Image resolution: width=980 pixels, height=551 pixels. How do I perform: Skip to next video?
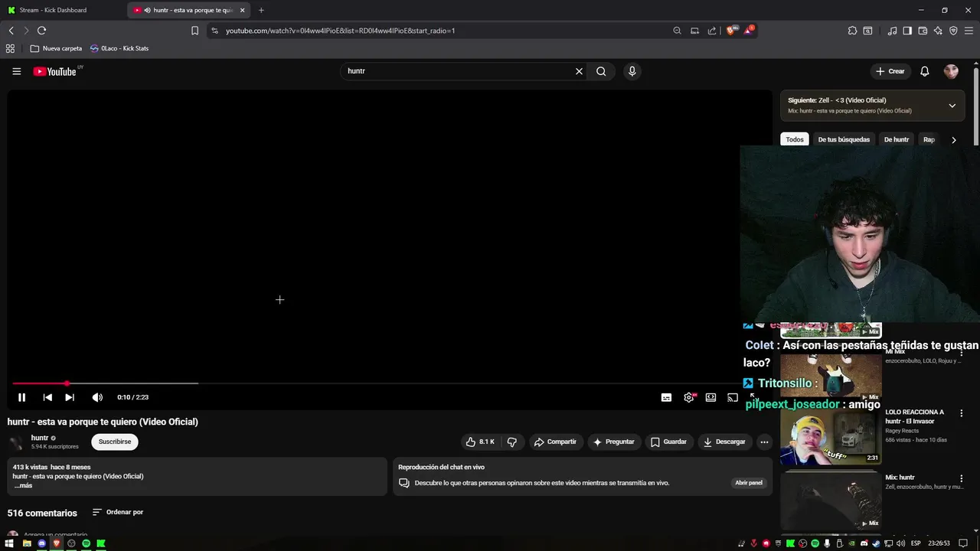pos(70,397)
